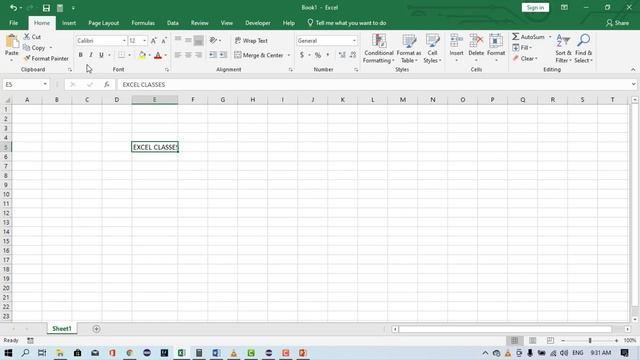Open the font name Calibri dropdown
This screenshot has width=640, height=360.
pyautogui.click(x=124, y=41)
